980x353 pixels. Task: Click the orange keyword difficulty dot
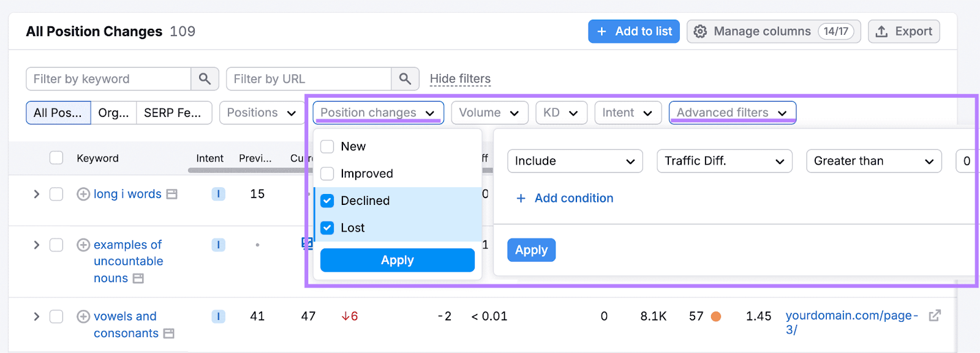pos(716,316)
